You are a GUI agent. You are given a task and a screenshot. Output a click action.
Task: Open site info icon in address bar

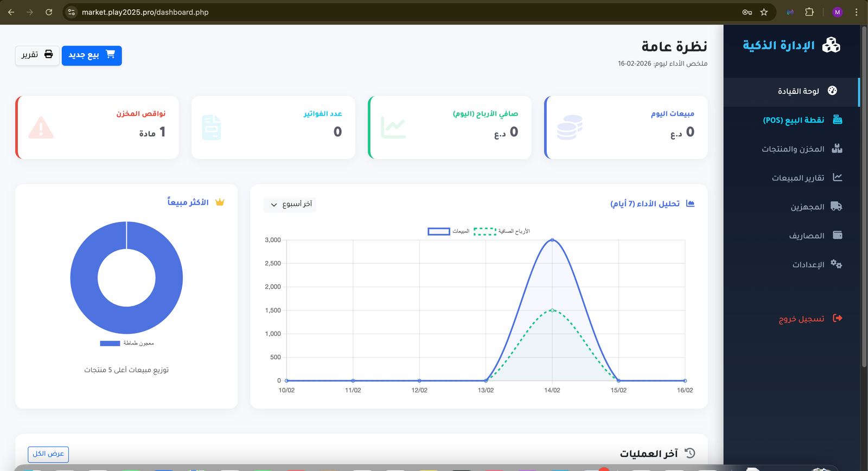coord(71,12)
